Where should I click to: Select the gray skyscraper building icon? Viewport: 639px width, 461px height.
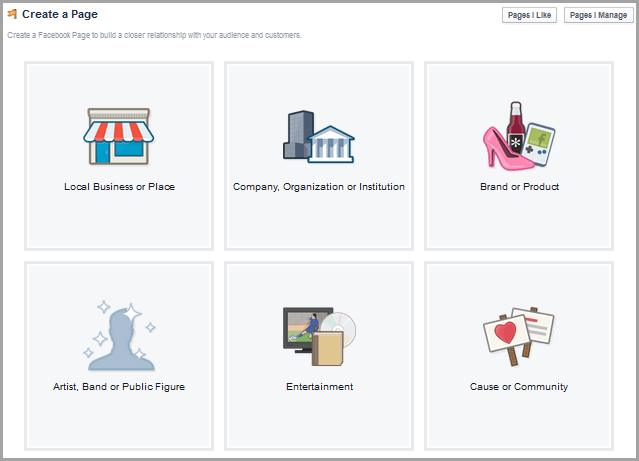click(x=298, y=134)
